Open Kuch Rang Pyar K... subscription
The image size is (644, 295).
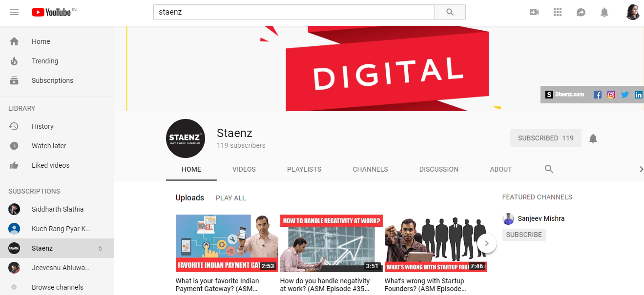pyautogui.click(x=57, y=229)
